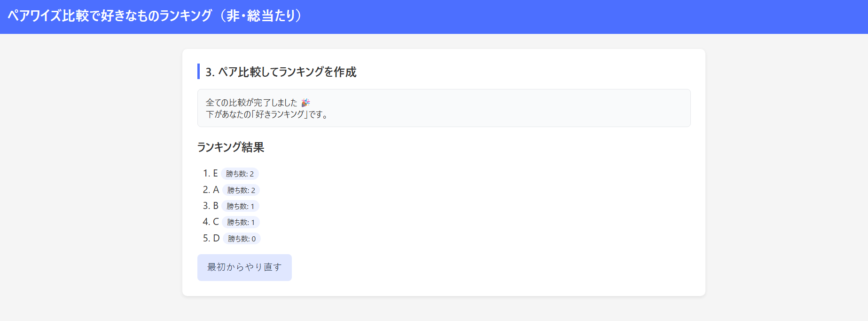Click the step number 3 in the heading
Screen dimensions: 868x321
coord(209,72)
